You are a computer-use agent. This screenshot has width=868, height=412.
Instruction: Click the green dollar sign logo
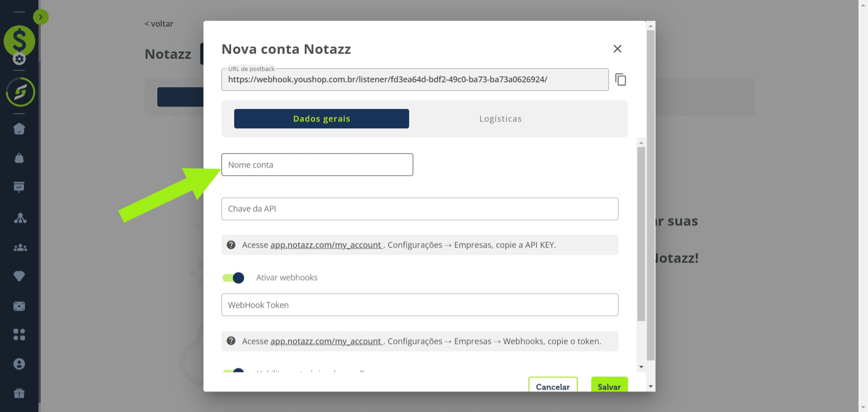[19, 41]
